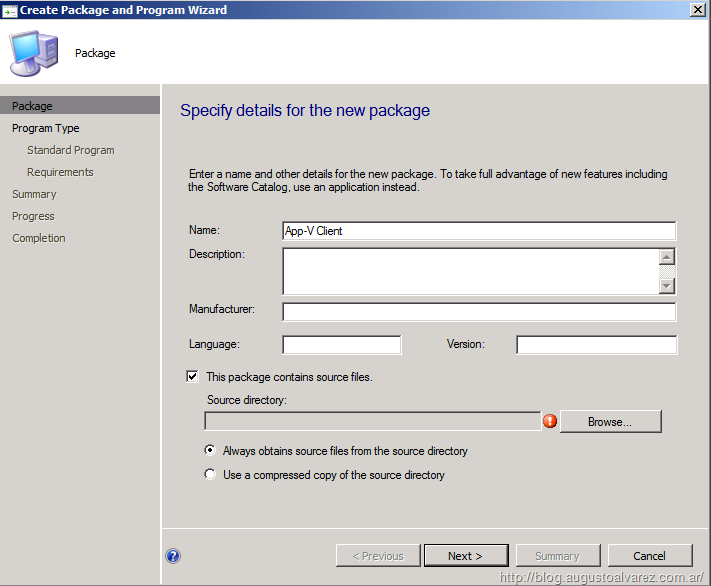Click in the Name text field
Image resolution: width=711 pixels, height=586 pixels.
pos(478,231)
